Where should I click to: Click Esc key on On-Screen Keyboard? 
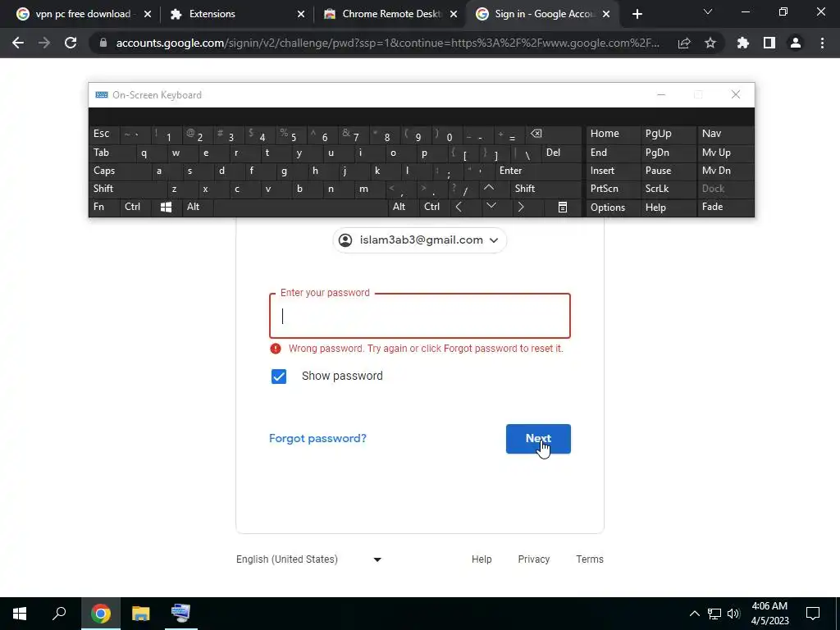click(x=104, y=134)
